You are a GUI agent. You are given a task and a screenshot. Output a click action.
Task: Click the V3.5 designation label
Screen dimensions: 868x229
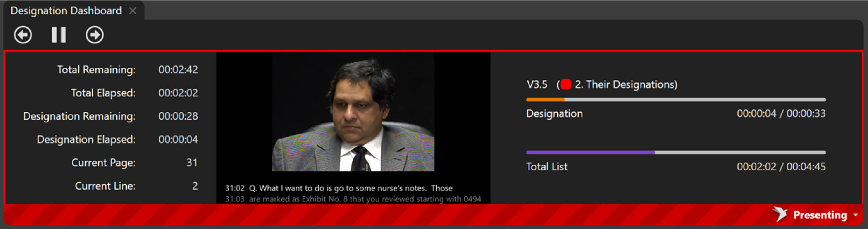[537, 84]
